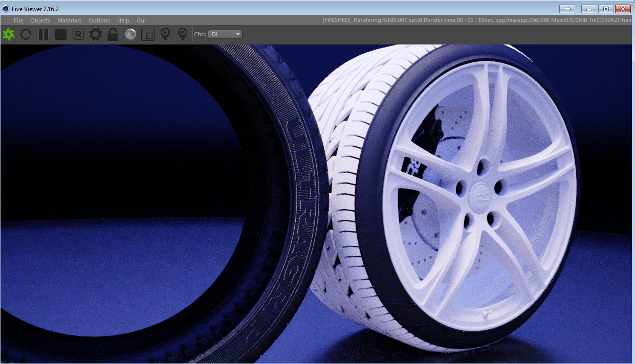This screenshot has width=635, height=364.
Task: Open the Chn channel dropdown showing DL
Action: pos(225,34)
